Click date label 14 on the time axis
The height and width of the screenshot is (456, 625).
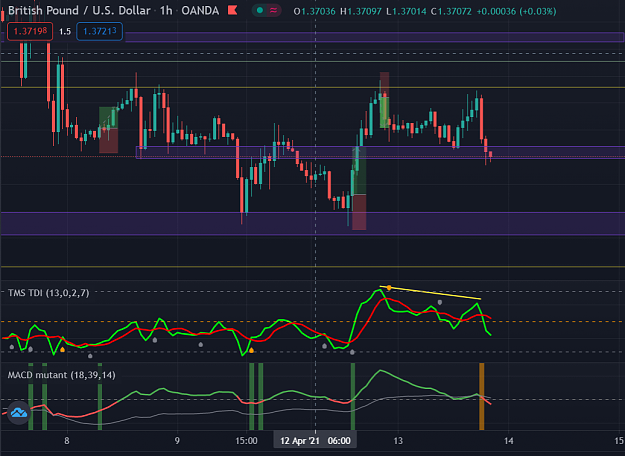tap(509, 441)
